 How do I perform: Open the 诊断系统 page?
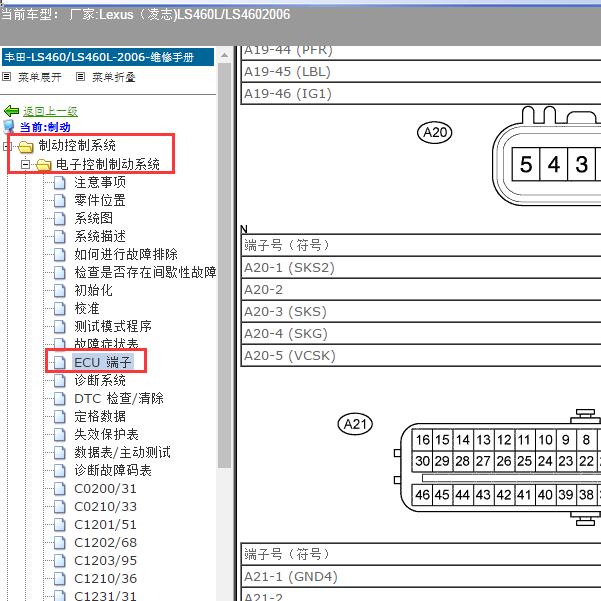click(x=100, y=380)
